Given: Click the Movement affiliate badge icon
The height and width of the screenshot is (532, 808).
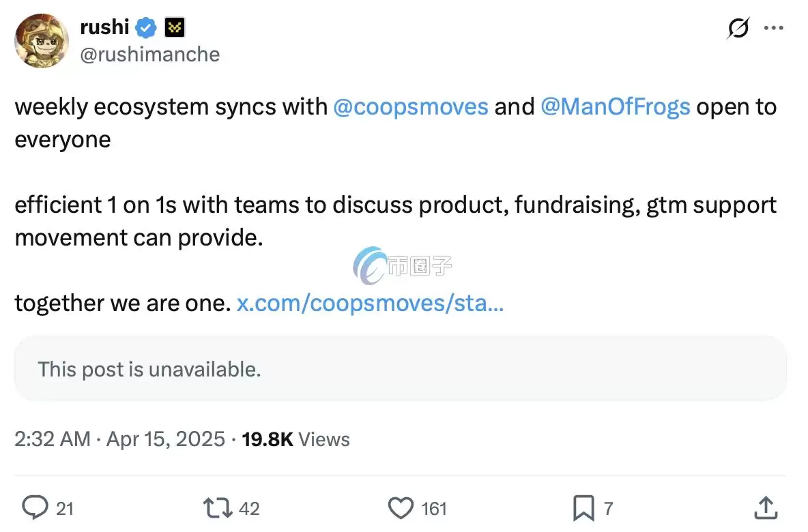Looking at the screenshot, I should coord(175,28).
